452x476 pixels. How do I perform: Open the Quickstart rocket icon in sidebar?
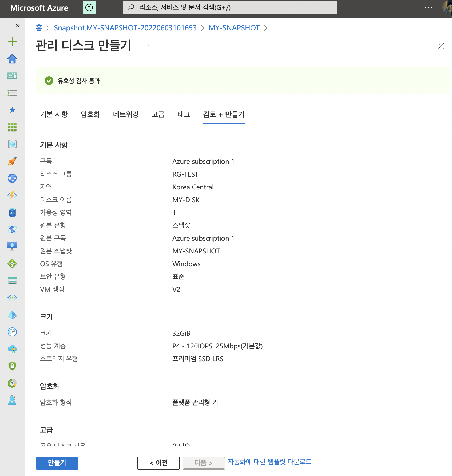tap(12, 161)
